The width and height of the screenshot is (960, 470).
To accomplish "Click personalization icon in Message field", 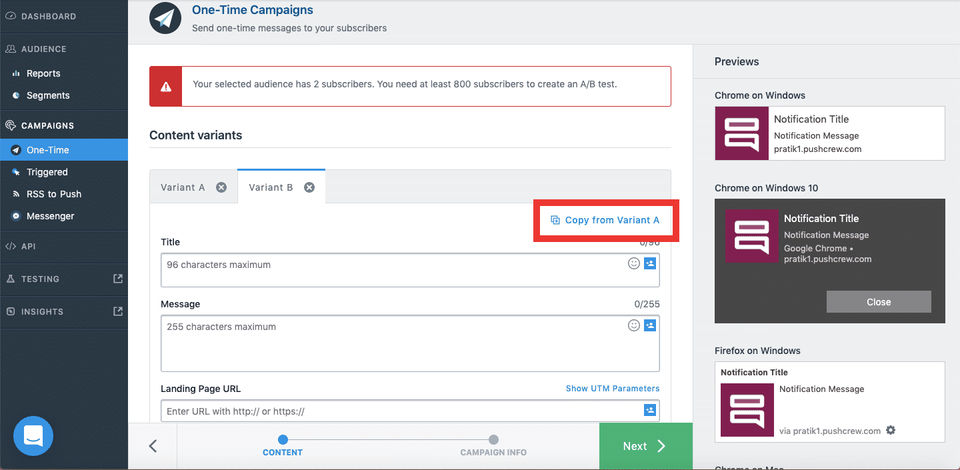I will click(650, 326).
